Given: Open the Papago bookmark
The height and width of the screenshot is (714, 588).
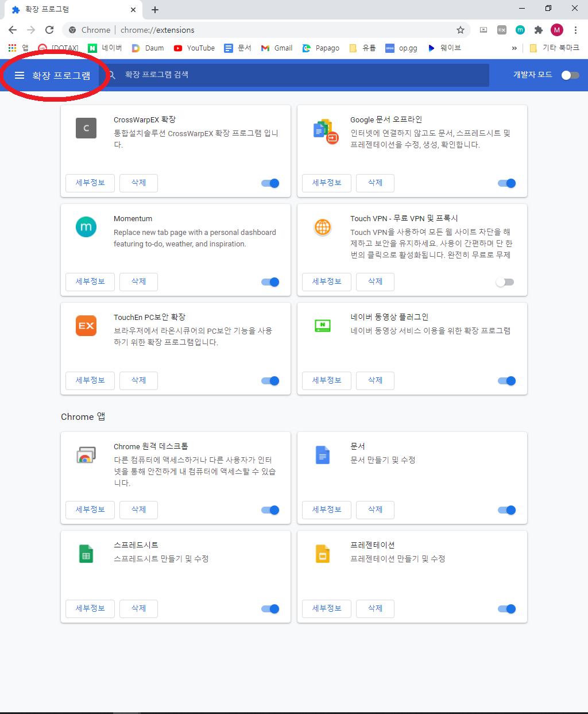Looking at the screenshot, I should click(321, 48).
